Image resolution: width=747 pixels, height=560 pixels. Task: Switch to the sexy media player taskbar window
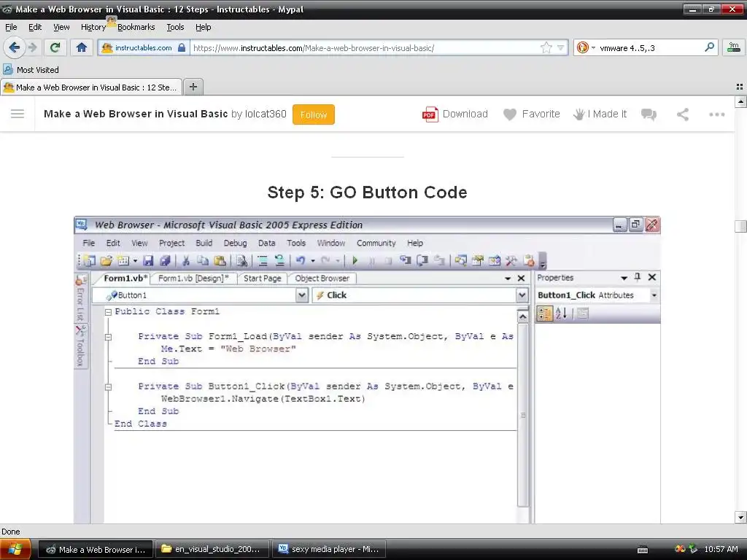(329, 549)
